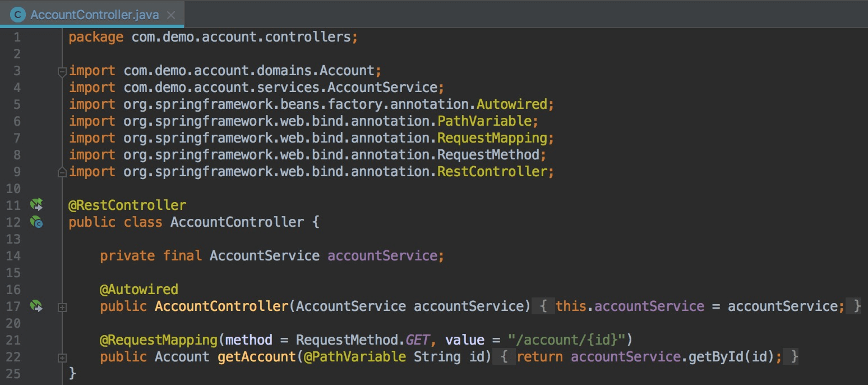Click the "/account/{id}" string value
The width and height of the screenshot is (868, 385).
tap(567, 340)
